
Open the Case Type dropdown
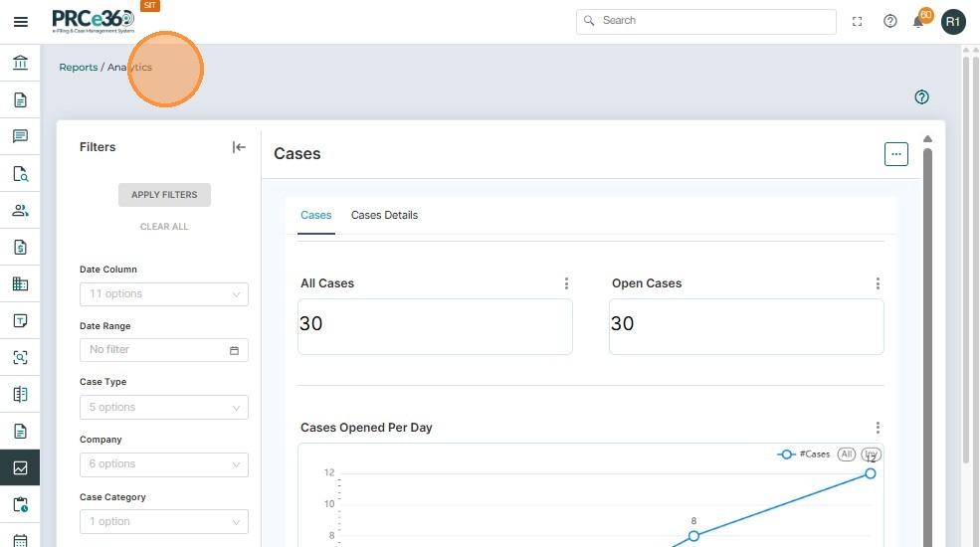pos(164,408)
